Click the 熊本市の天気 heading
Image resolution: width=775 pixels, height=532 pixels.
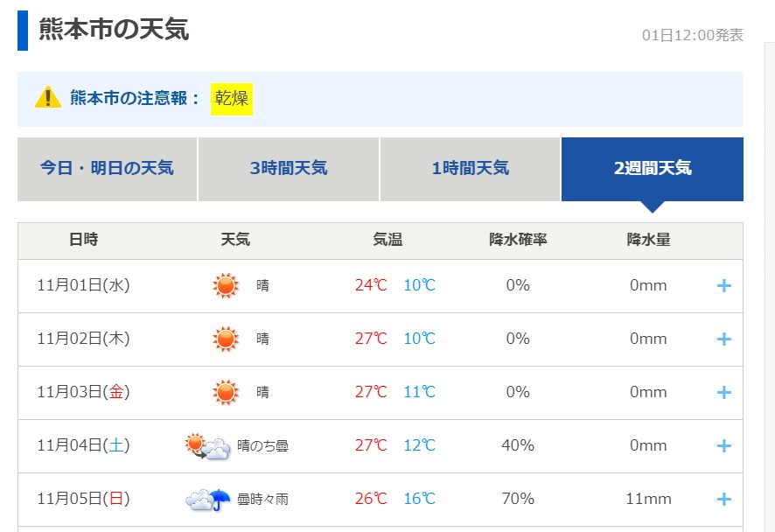pos(114,30)
